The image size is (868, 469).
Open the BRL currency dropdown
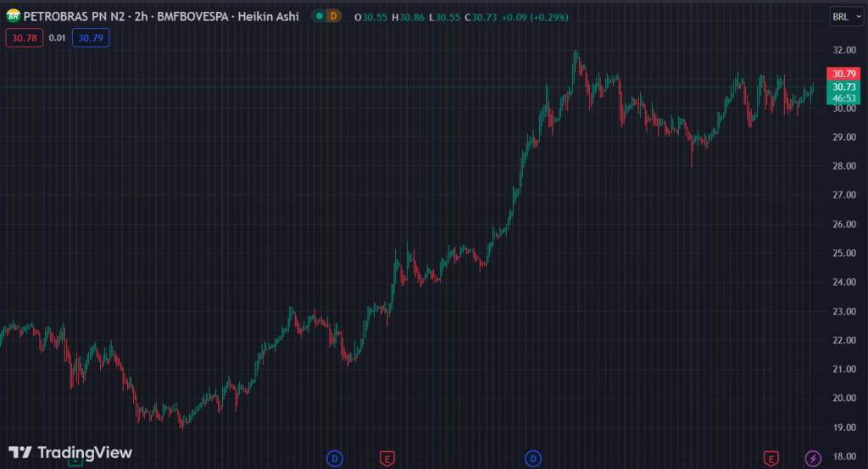coord(844,16)
